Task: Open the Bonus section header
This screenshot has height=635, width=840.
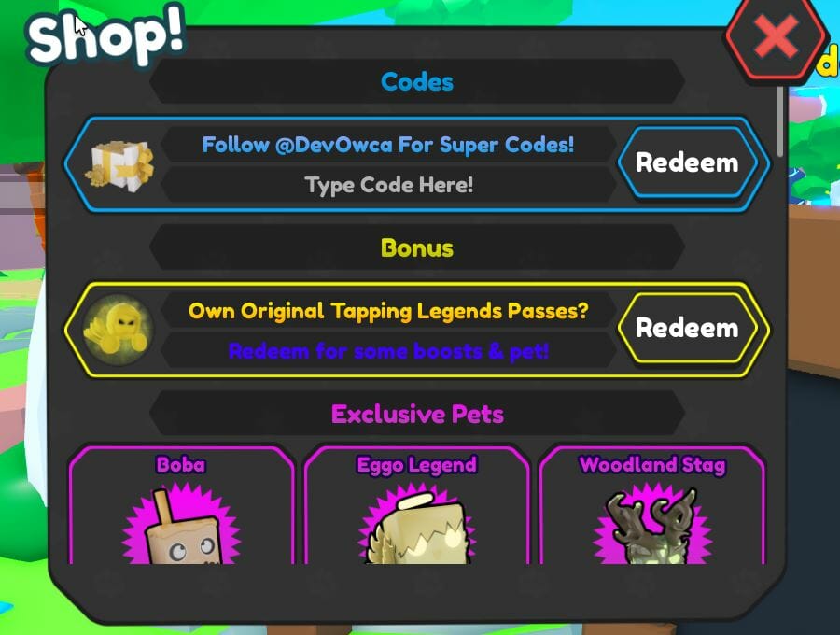Action: coord(417,247)
